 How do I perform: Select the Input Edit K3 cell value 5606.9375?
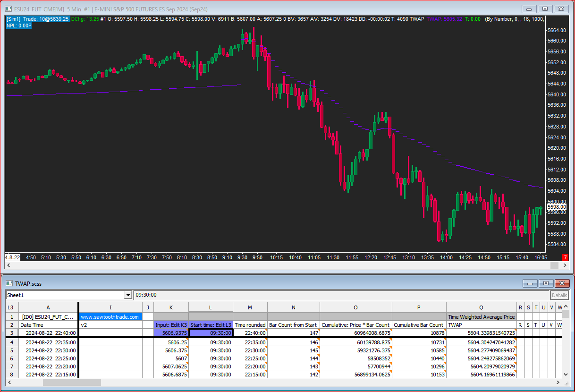click(x=171, y=333)
